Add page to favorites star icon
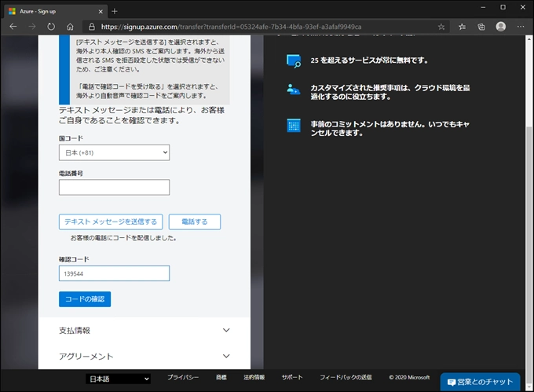 click(441, 27)
